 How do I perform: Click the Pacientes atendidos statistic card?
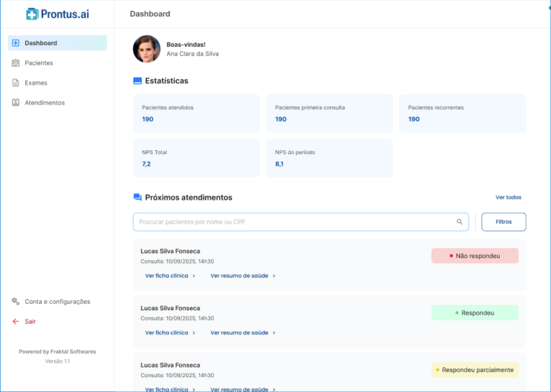coord(196,113)
